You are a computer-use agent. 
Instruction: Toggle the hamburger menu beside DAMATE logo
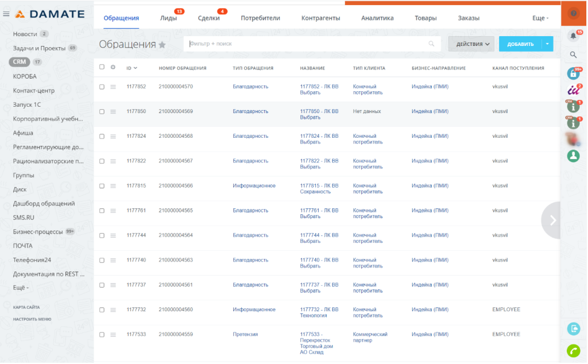(x=6, y=14)
